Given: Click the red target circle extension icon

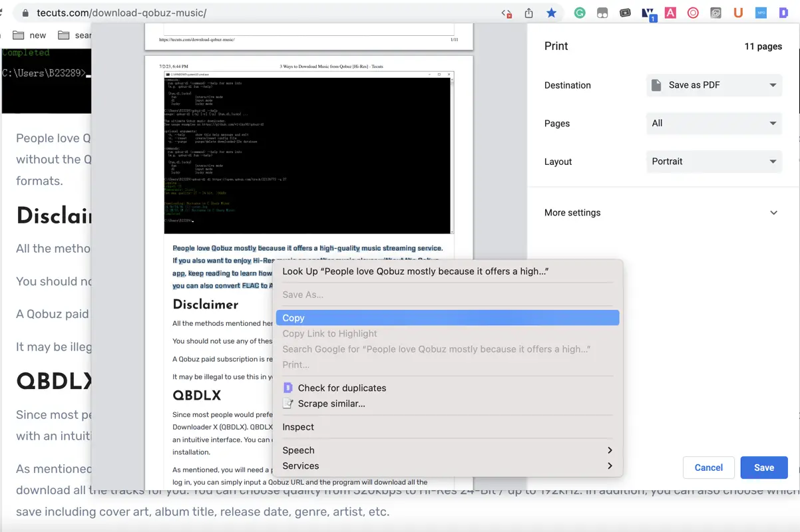Looking at the screenshot, I should coord(693,12).
